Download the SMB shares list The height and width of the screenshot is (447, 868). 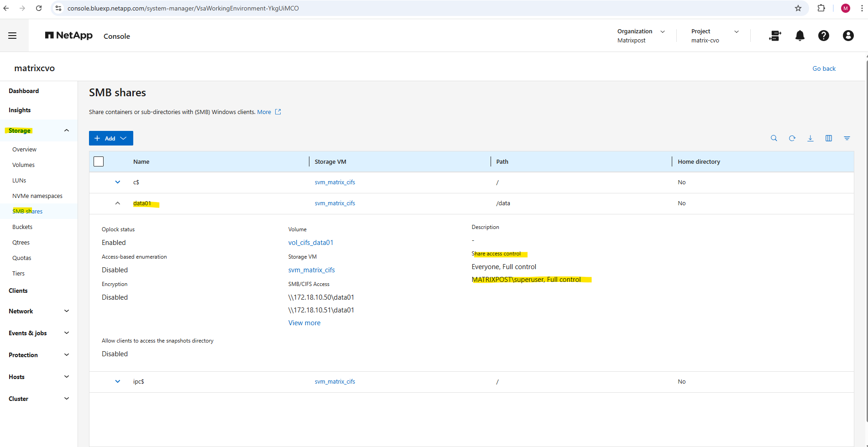tap(810, 138)
